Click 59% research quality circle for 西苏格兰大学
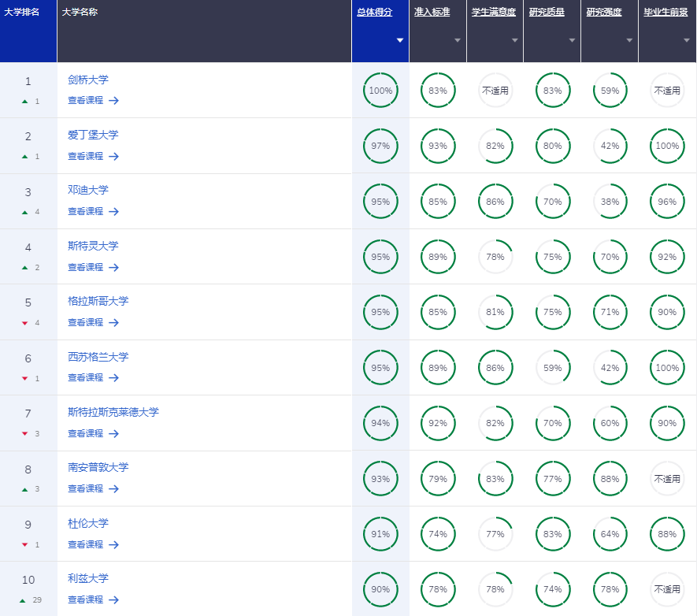 click(553, 368)
